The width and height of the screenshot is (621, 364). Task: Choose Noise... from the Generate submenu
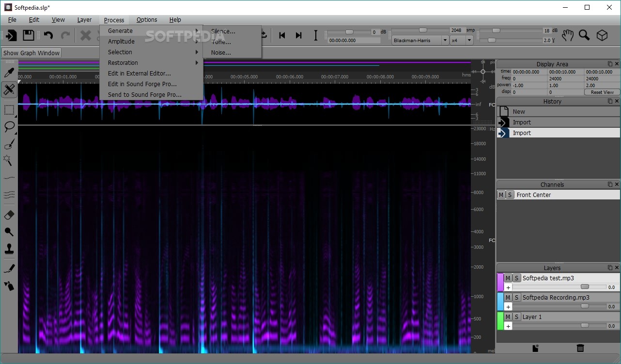(233, 53)
